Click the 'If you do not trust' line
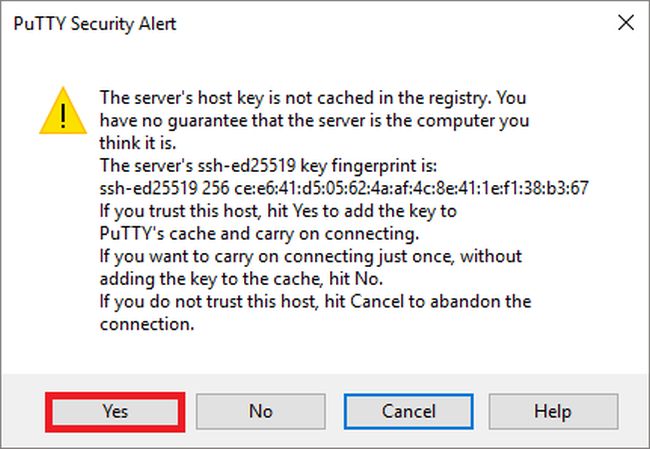 [x=314, y=301]
